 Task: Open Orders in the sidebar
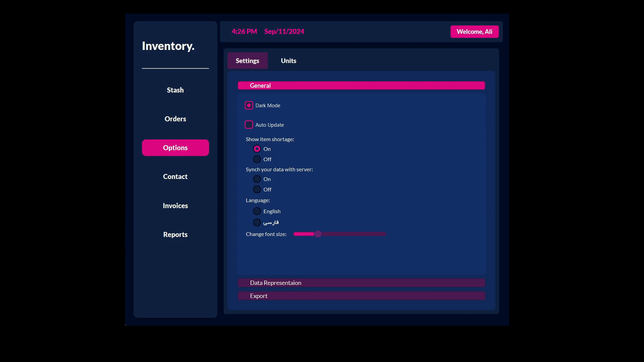[175, 119]
